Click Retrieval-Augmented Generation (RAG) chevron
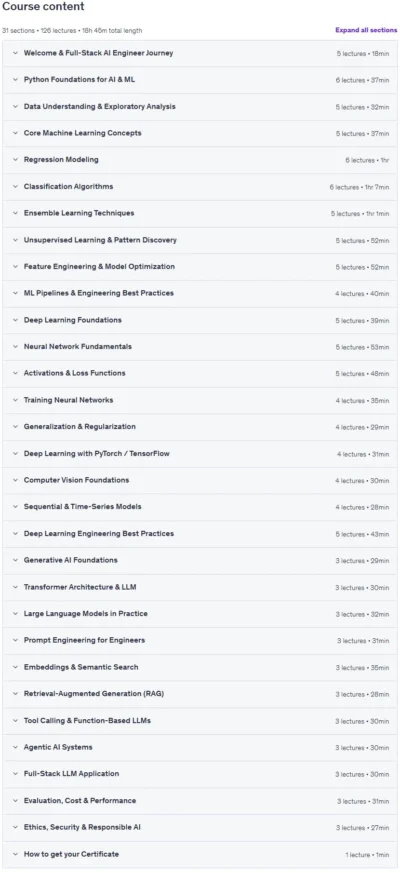The width and height of the screenshot is (400, 873). click(15, 694)
